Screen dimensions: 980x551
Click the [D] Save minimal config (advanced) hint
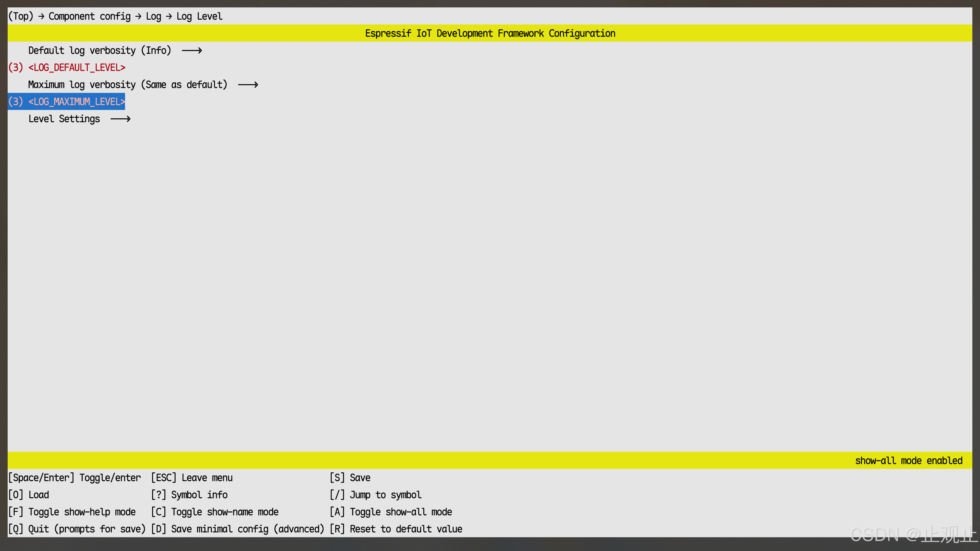pyautogui.click(x=237, y=529)
